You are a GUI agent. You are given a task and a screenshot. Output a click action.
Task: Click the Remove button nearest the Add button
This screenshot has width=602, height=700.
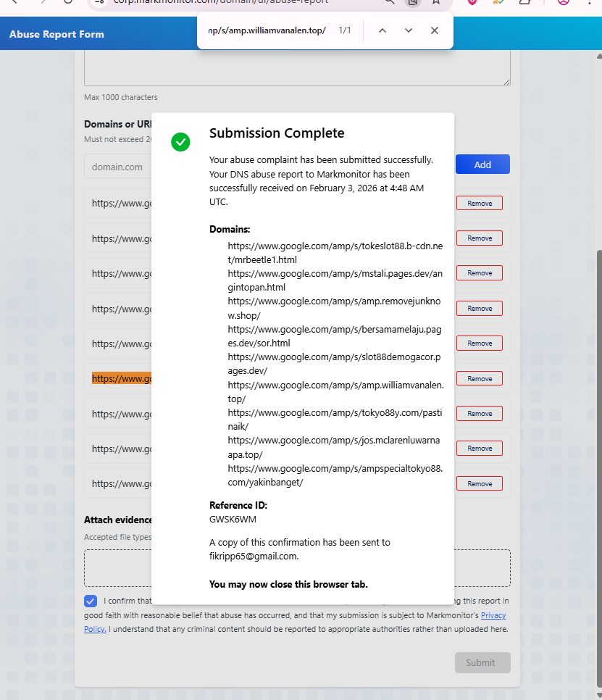(x=480, y=203)
